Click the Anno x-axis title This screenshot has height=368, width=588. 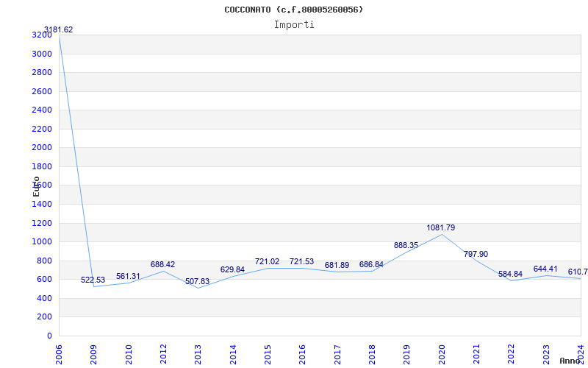pyautogui.click(x=570, y=361)
